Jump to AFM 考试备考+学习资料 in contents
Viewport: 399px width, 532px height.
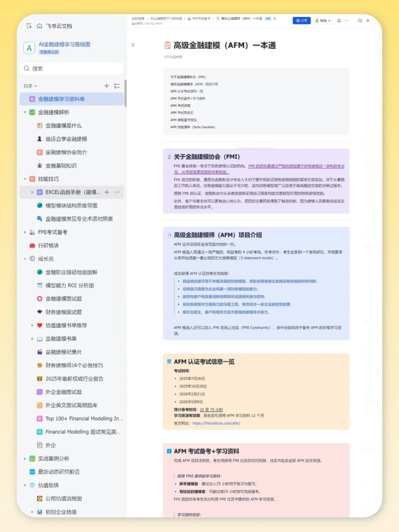[188, 99]
